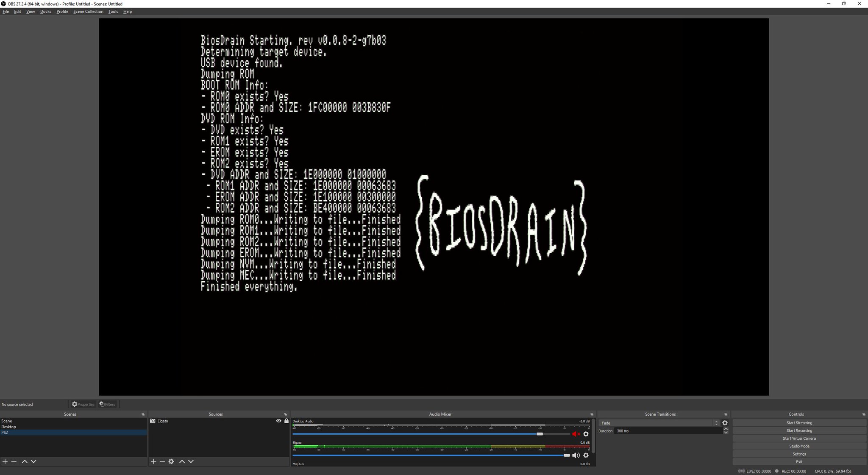
Task: Unmute the Desktop Audio speaker icon
Action: click(x=575, y=434)
